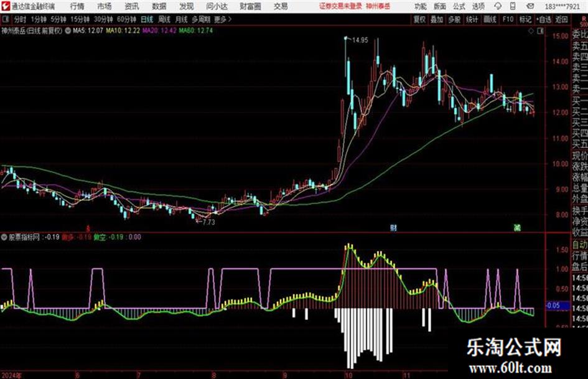Open the 功能 menu
Viewport: 588px width, 379px height.
click(421, 6)
